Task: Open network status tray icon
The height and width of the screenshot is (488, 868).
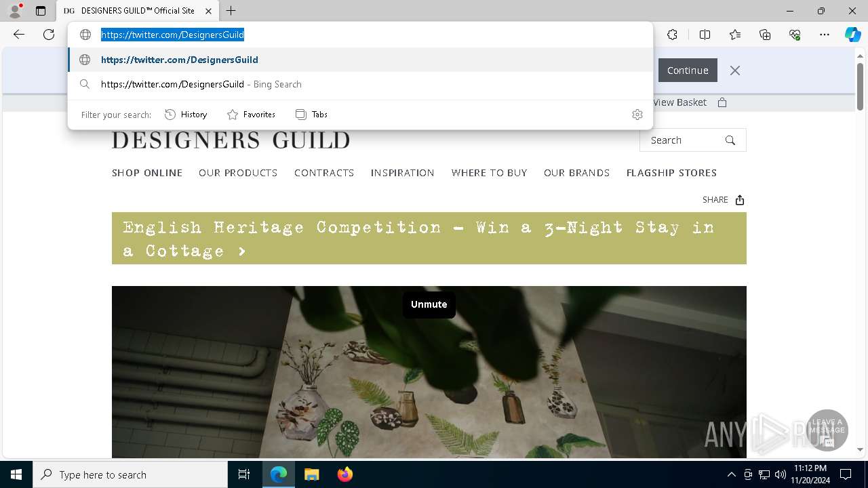Action: coord(764,474)
